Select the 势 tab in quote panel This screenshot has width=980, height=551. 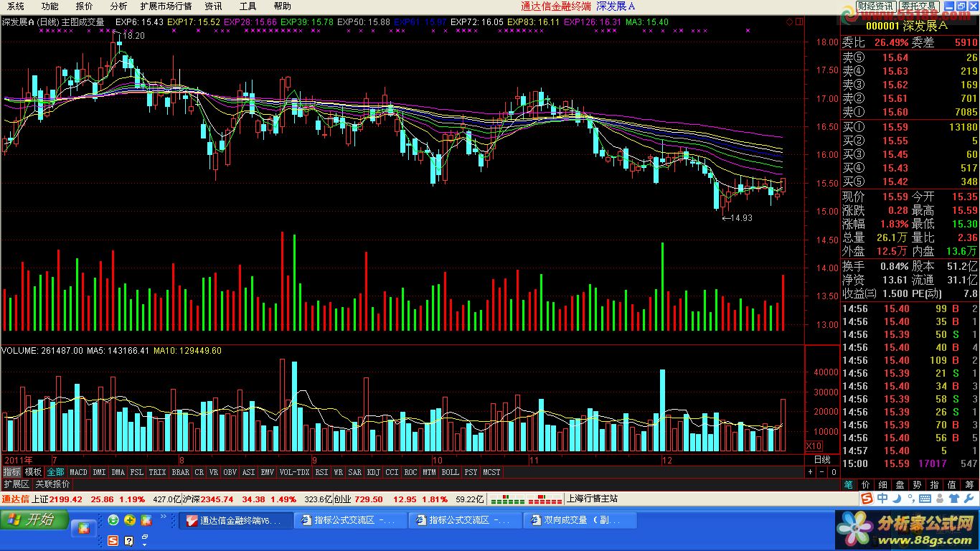[x=917, y=484]
